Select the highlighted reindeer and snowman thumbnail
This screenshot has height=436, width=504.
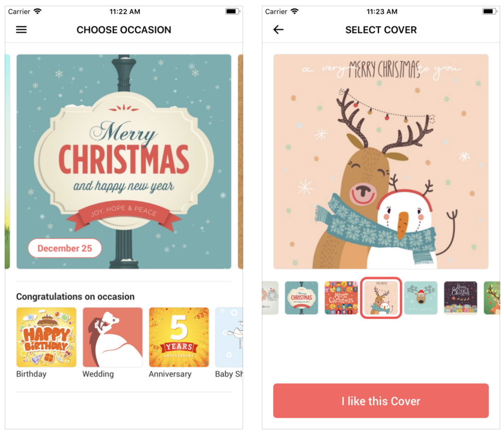point(381,298)
